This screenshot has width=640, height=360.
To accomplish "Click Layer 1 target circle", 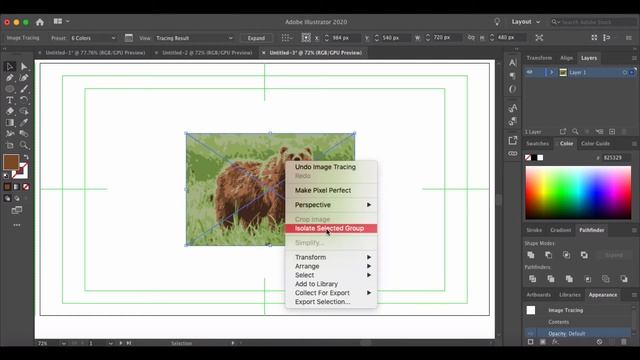I will [625, 72].
